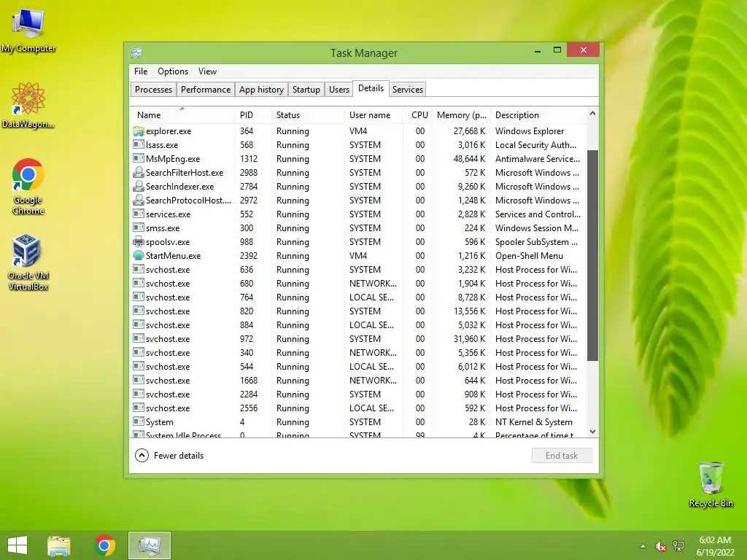The image size is (747, 560).
Task: Select the svchost.exe row with PID 820
Action: point(358,311)
